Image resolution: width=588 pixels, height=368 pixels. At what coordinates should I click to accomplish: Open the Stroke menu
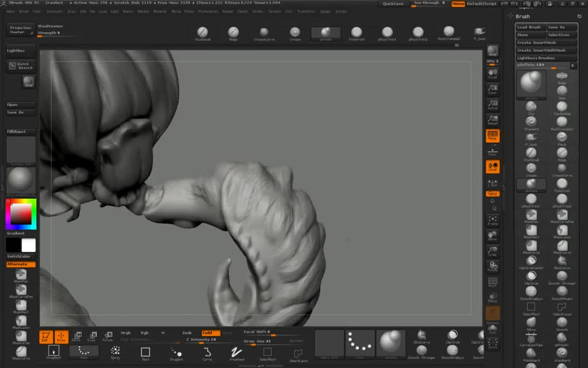point(258,11)
